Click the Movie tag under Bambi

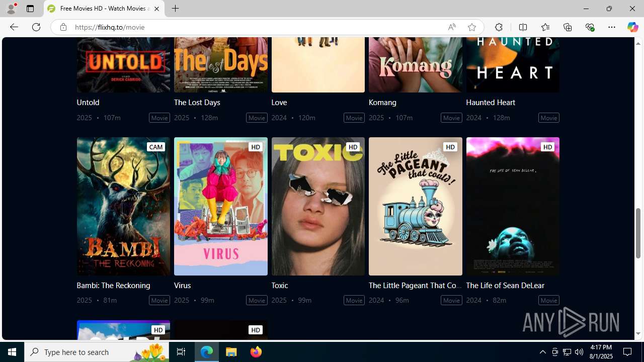coord(159,300)
